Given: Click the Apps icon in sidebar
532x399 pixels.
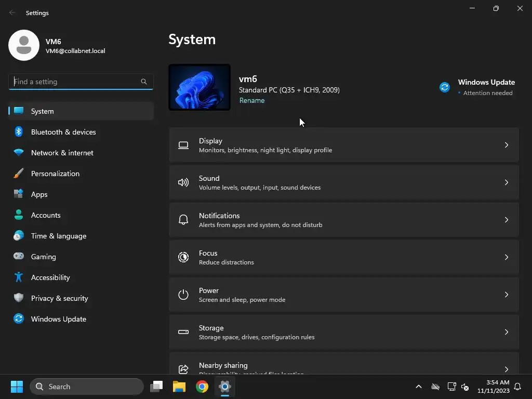Looking at the screenshot, I should pos(19,194).
